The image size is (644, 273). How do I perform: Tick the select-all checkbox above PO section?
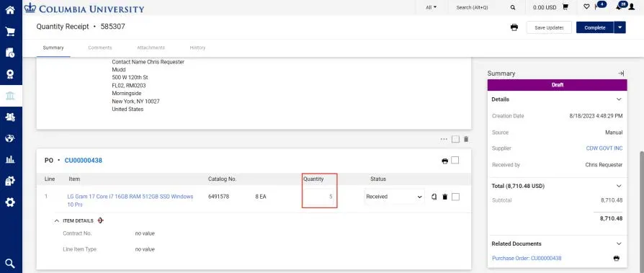(455, 139)
